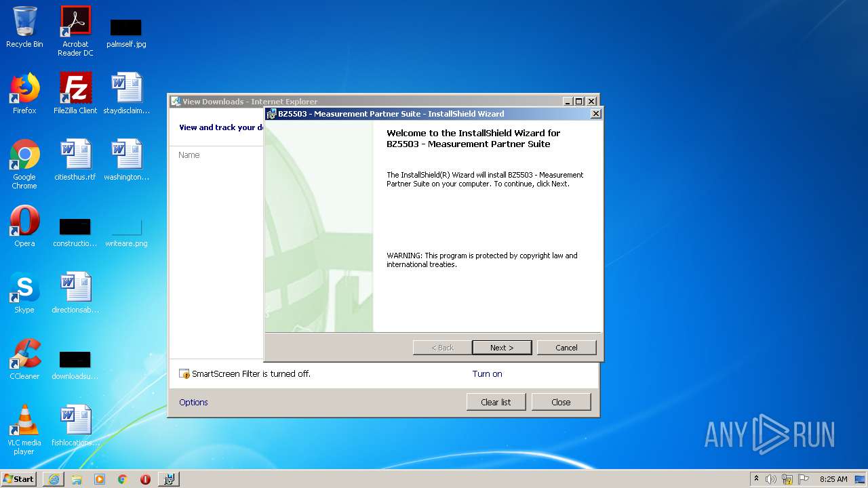Click Turn on for SmartScreen Filter

487,373
